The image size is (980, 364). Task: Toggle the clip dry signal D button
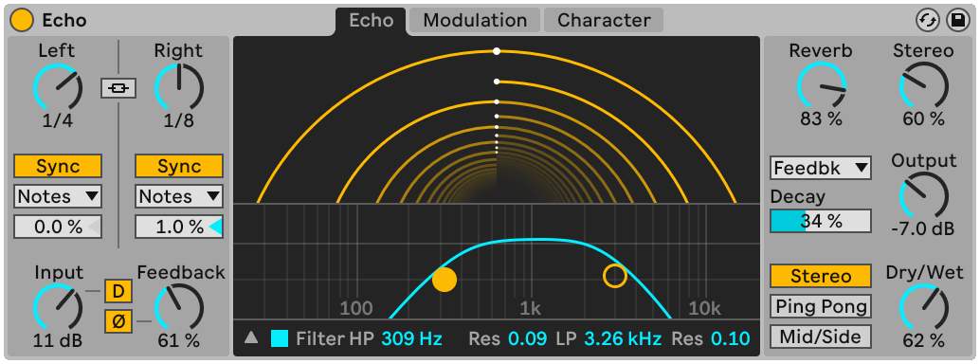[118, 291]
